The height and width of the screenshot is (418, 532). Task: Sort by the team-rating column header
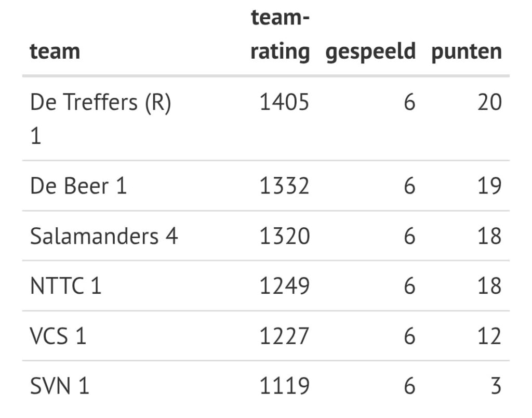pos(280,35)
